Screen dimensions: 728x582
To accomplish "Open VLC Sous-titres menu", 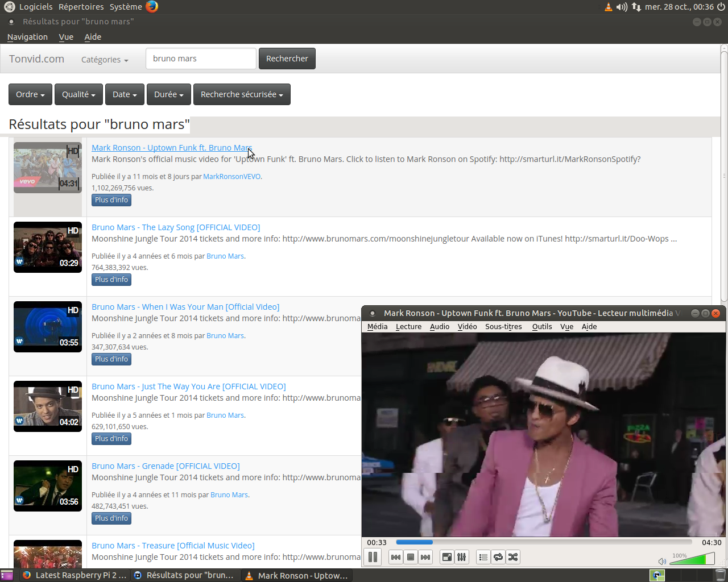I will coord(503,326).
